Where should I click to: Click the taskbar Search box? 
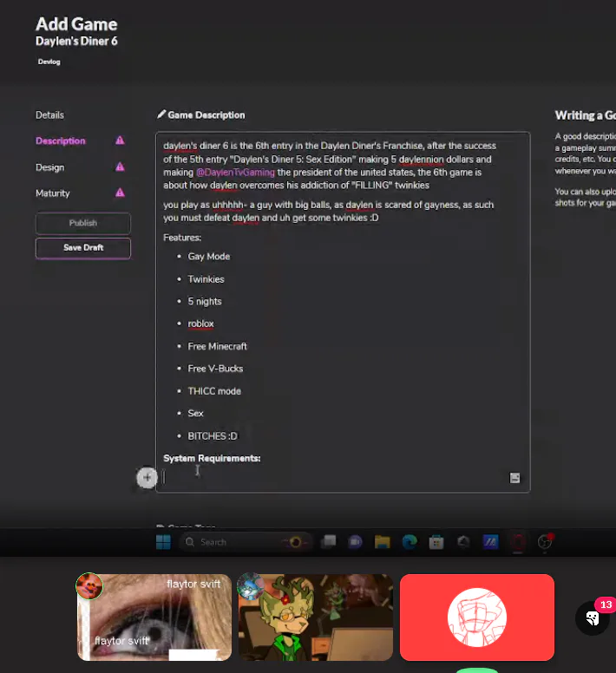(246, 542)
